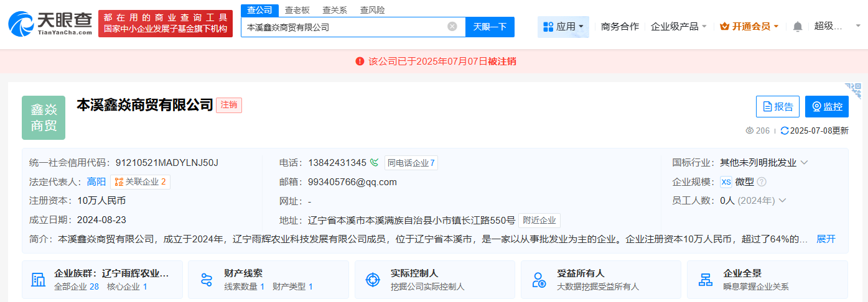Click the XS scale badge
This screenshot has width=868, height=302.
[726, 182]
